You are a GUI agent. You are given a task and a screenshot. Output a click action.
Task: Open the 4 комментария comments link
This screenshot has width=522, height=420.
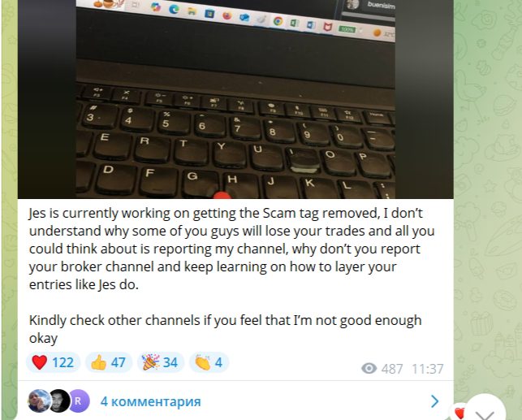[x=150, y=401]
